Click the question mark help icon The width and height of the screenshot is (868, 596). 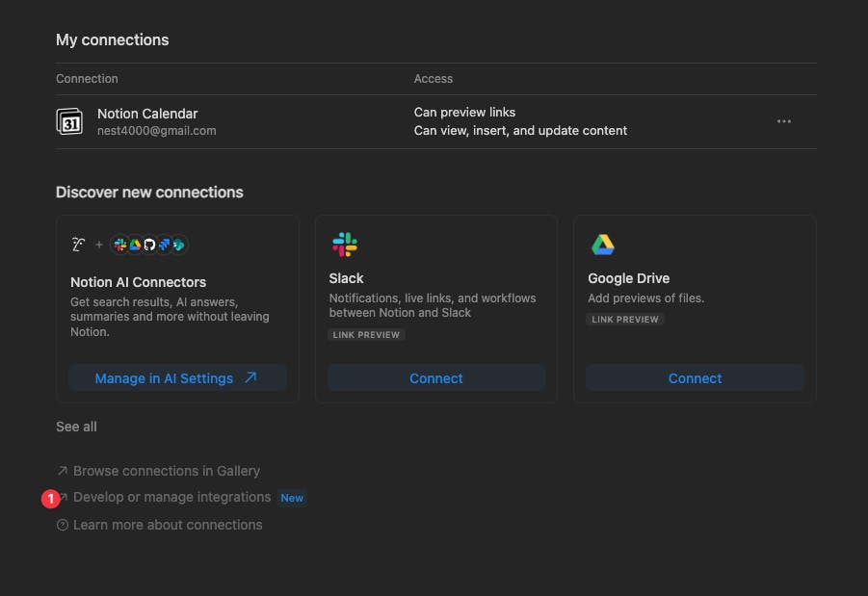click(x=63, y=526)
